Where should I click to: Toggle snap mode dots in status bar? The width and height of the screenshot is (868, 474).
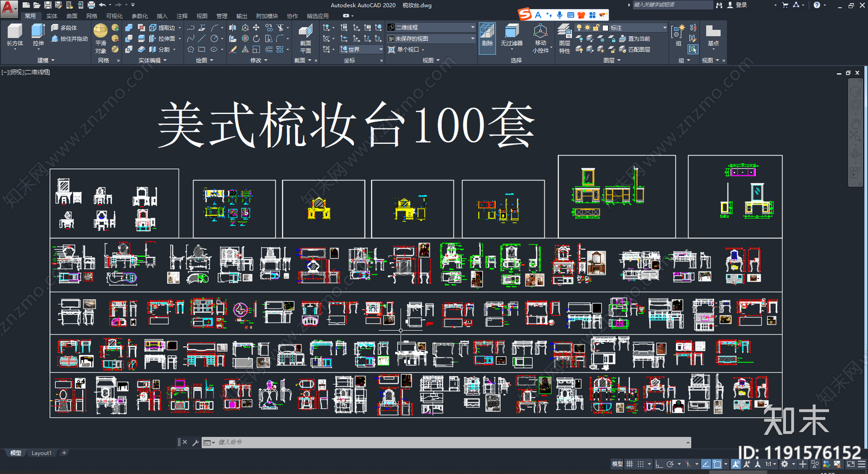(641, 464)
